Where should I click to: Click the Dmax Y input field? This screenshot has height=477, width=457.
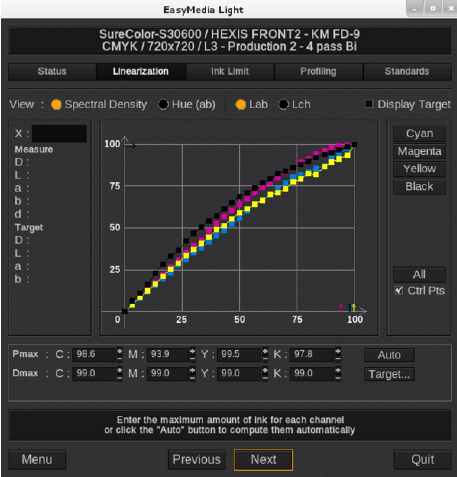[239, 374]
